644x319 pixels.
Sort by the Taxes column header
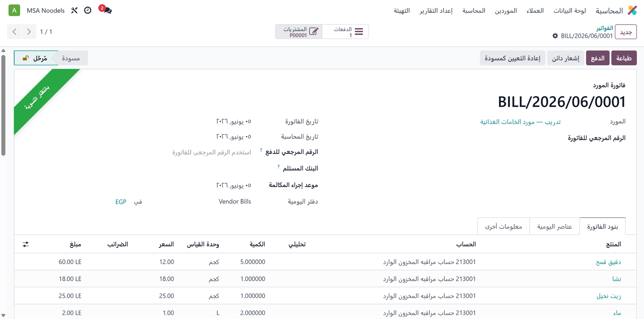pyautogui.click(x=118, y=244)
